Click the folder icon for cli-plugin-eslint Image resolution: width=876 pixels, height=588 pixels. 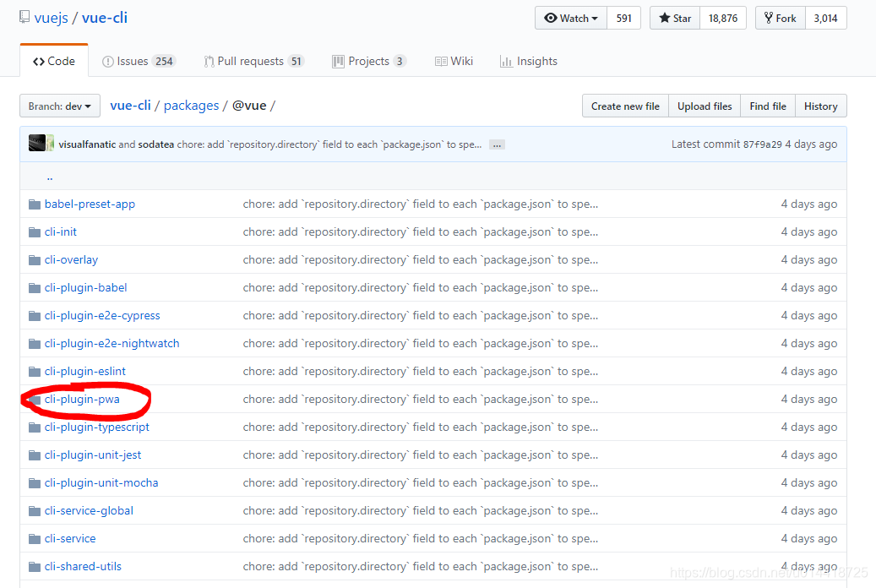pyautogui.click(x=35, y=371)
